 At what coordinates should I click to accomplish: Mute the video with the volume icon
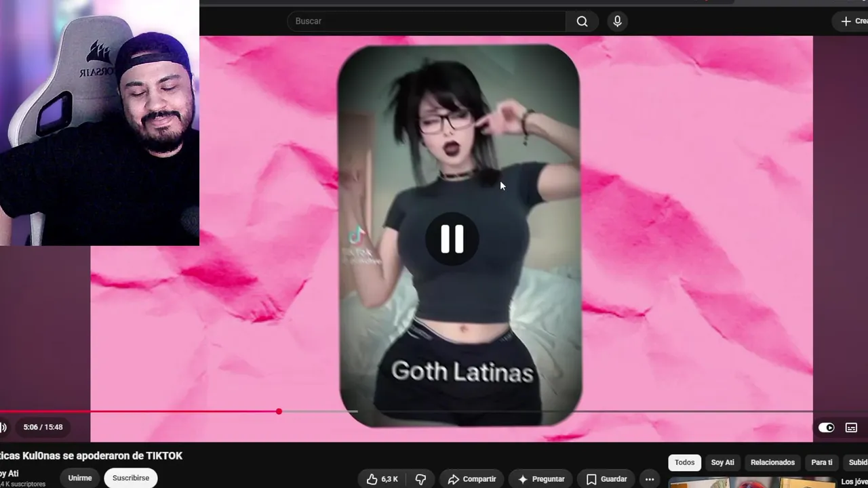[x=3, y=427]
